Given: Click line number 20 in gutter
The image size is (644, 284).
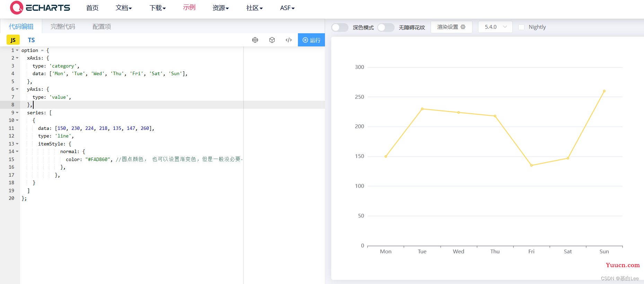Looking at the screenshot, I should point(11,198).
